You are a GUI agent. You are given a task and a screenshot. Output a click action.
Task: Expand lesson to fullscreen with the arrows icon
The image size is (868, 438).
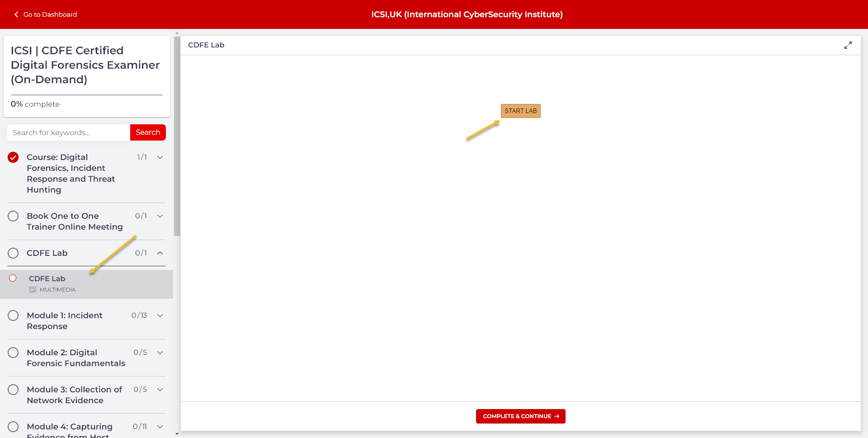click(x=848, y=45)
